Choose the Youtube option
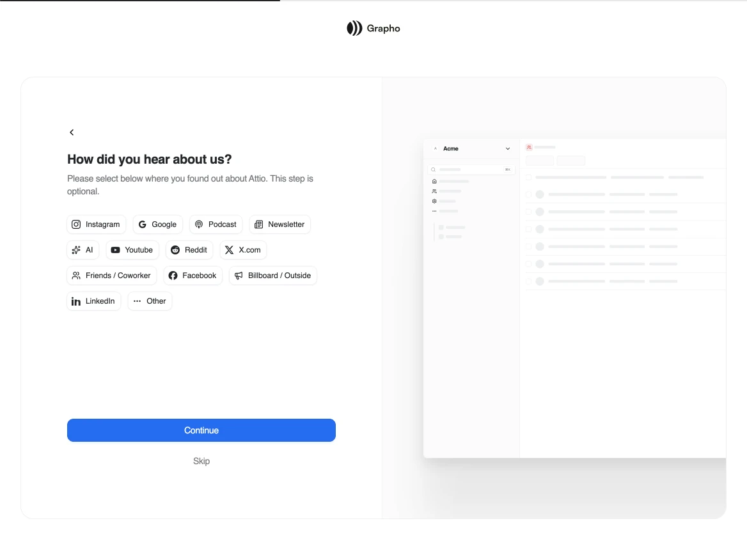Screen dimensions: 747x560 (x=132, y=250)
